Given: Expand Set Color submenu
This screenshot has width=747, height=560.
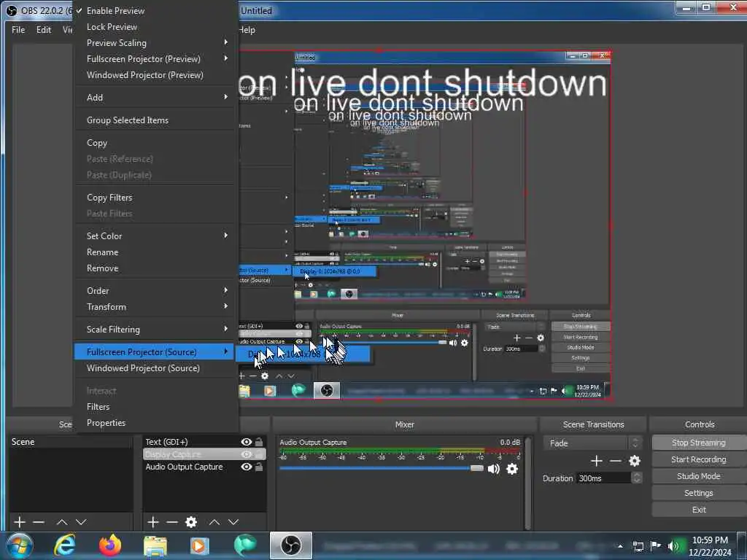Looking at the screenshot, I should click(156, 236).
